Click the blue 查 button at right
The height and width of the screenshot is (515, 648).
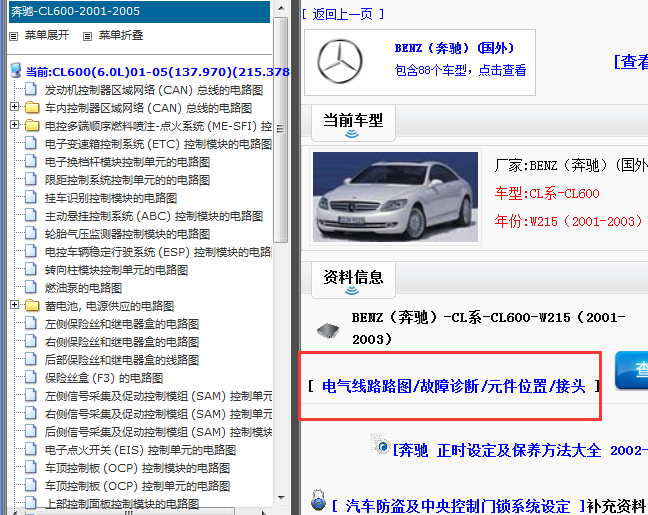[631, 370]
